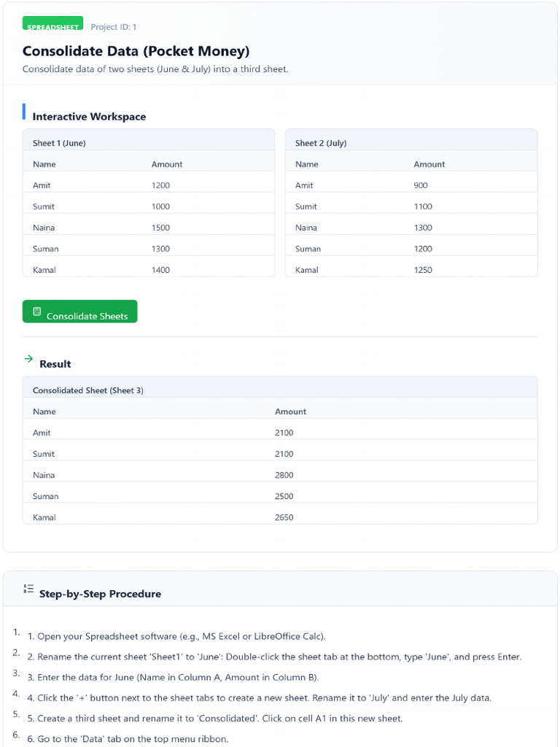560x747 pixels.
Task: Click consolidated amount 2100 for Amit
Action: 284,433
